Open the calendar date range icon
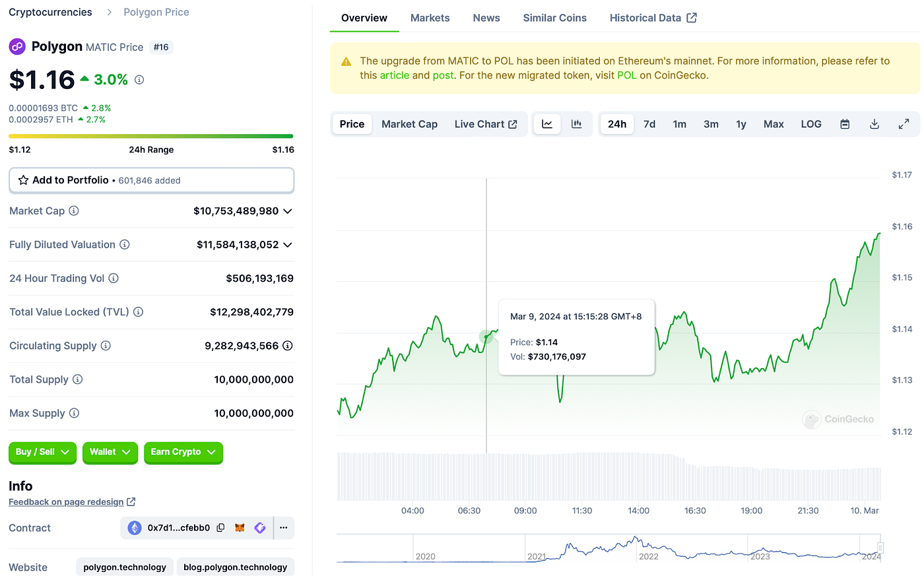 [x=845, y=123]
